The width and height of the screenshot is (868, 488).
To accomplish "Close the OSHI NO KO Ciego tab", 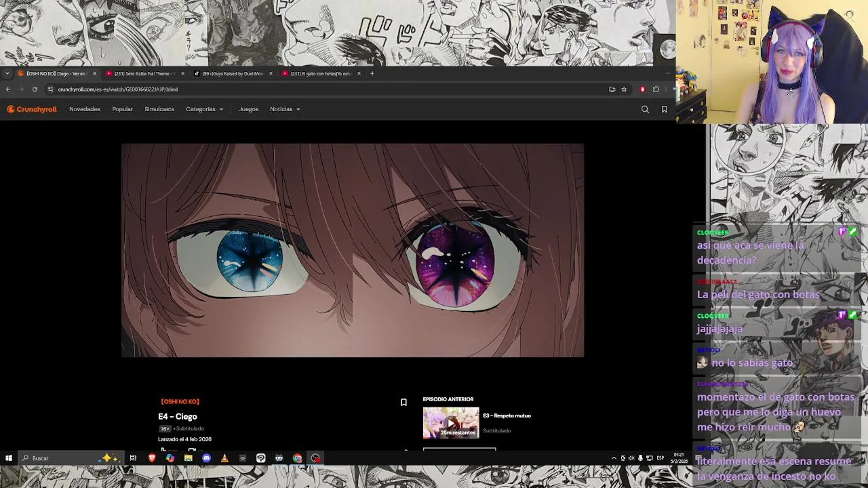I will click(x=94, y=73).
